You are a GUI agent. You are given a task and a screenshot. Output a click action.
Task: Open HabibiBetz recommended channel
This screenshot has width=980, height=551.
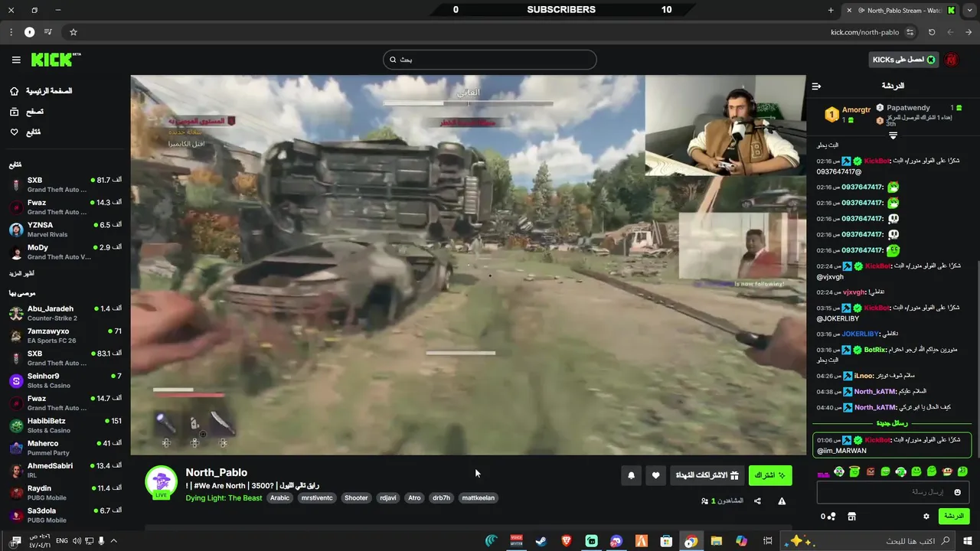65,425
